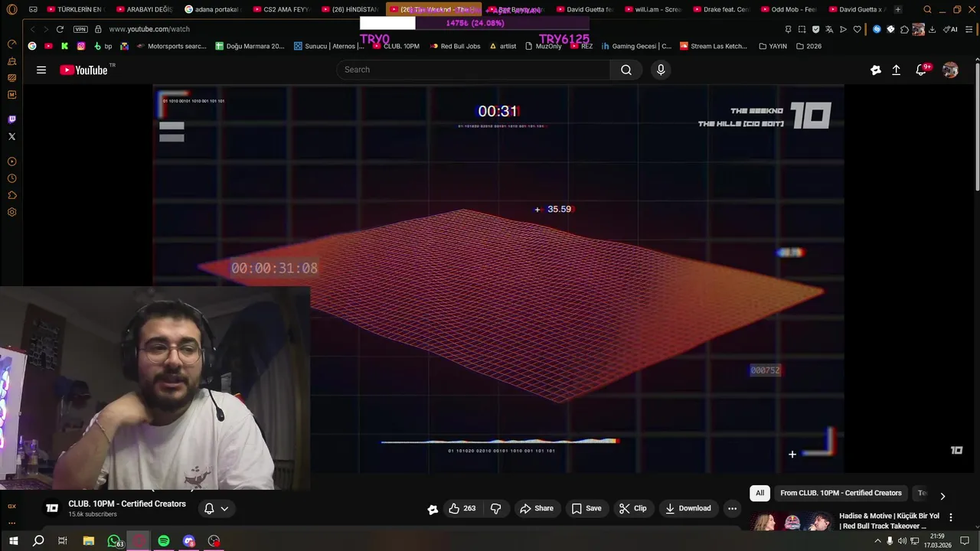
Task: Open the YAYIN bookmarks folder
Action: (x=773, y=46)
